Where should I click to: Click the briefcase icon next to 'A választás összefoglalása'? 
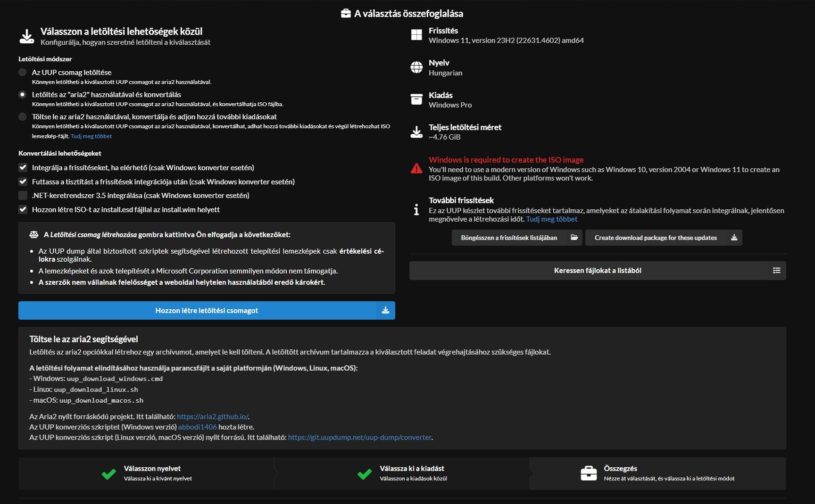346,14
